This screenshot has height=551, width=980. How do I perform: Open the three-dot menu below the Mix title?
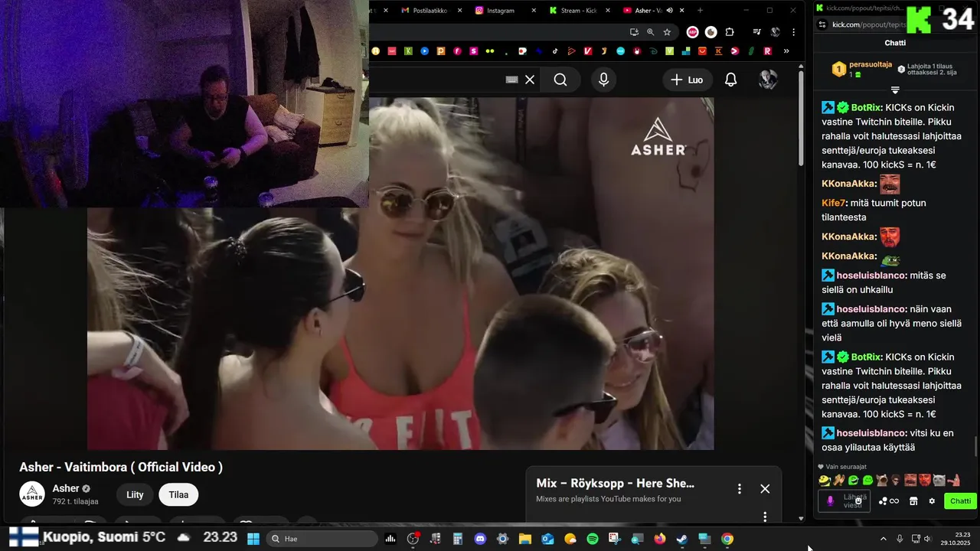[x=765, y=517]
